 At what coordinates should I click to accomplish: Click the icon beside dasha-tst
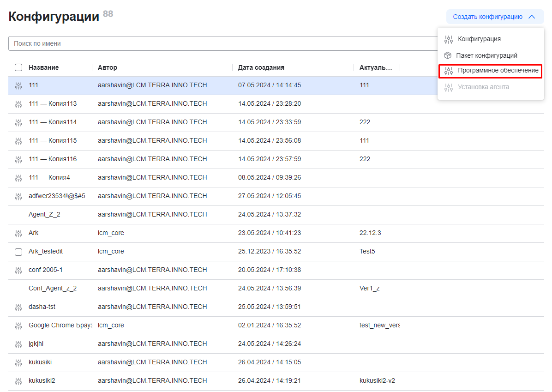pos(18,307)
